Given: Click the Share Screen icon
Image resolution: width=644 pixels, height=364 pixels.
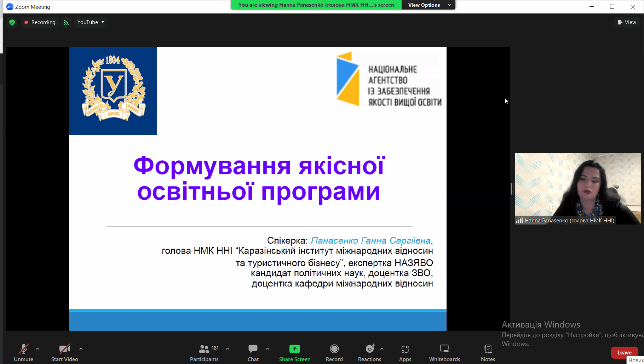Looking at the screenshot, I should (x=294, y=349).
